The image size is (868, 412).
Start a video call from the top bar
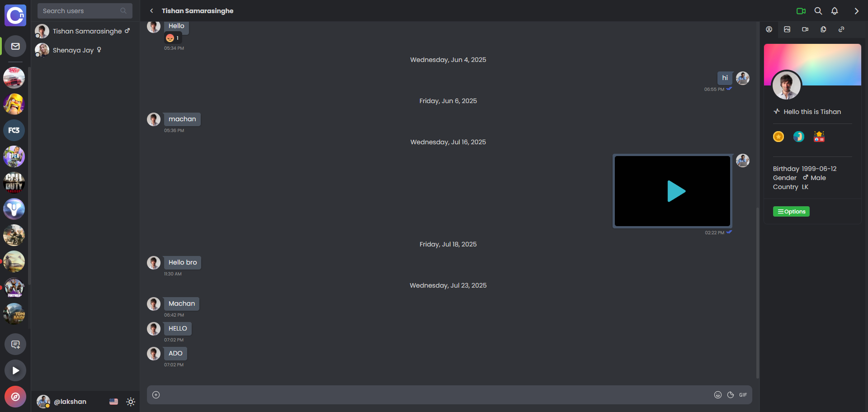(x=802, y=11)
